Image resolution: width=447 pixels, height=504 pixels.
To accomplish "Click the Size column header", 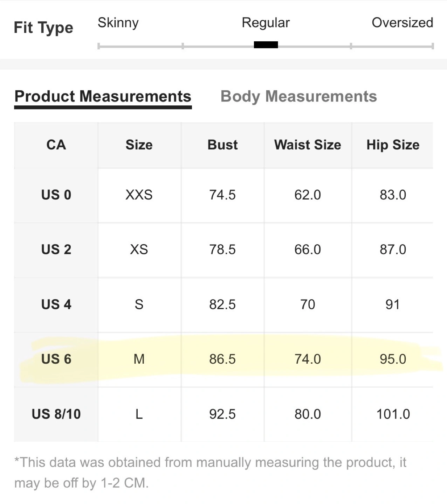I will coord(139,145).
